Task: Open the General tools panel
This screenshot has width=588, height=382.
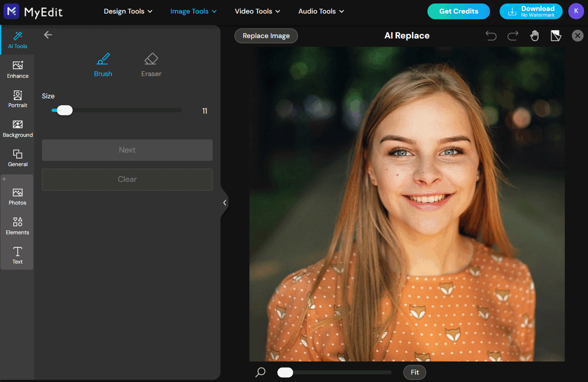Action: (18, 158)
